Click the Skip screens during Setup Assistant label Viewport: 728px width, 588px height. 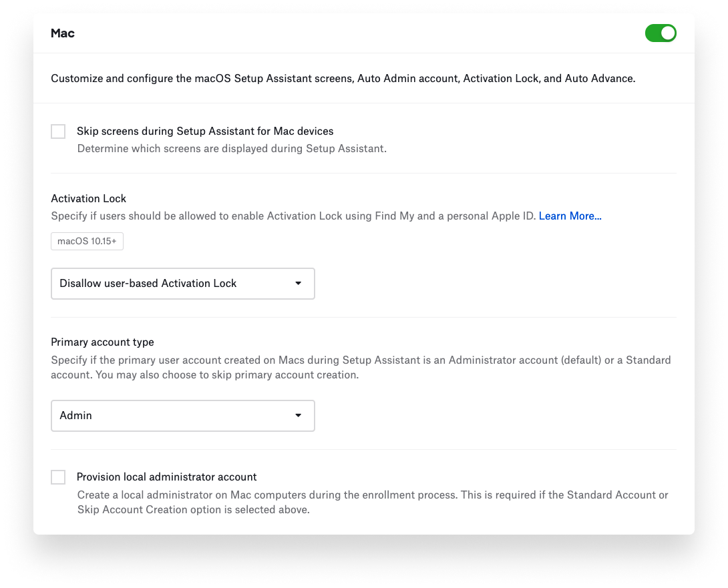205,131
